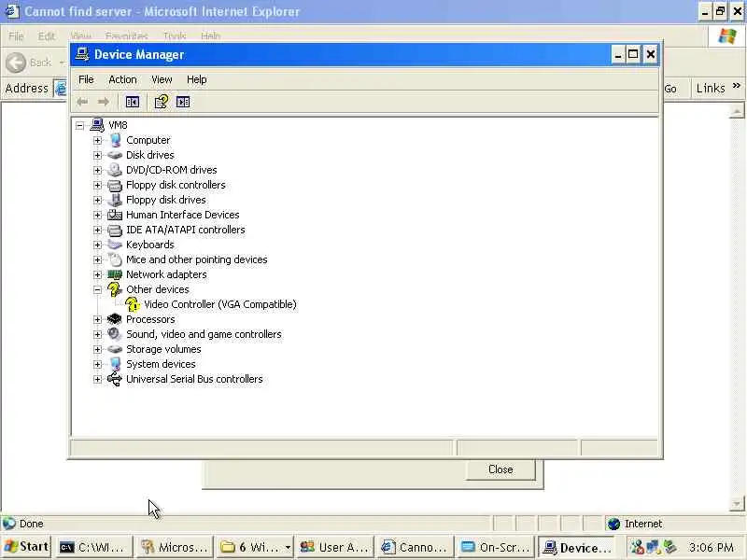Collapse the Other devices node
This screenshot has width=747, height=560.
pyautogui.click(x=98, y=289)
